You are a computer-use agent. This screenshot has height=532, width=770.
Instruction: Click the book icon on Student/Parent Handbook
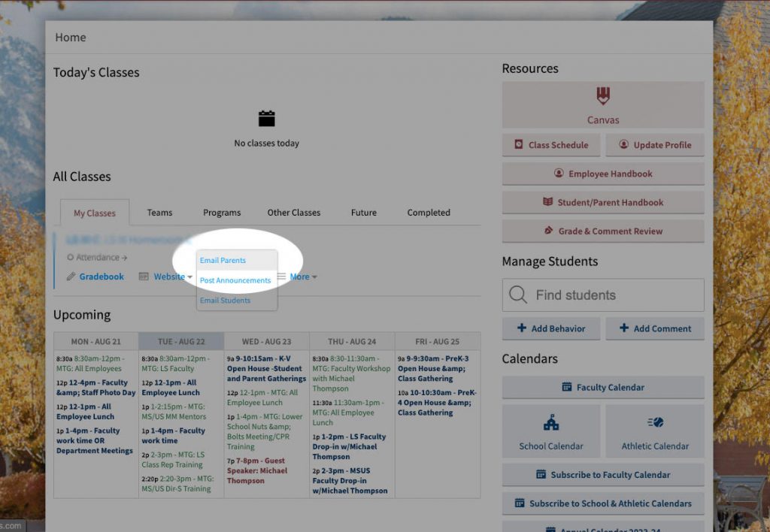coord(548,202)
